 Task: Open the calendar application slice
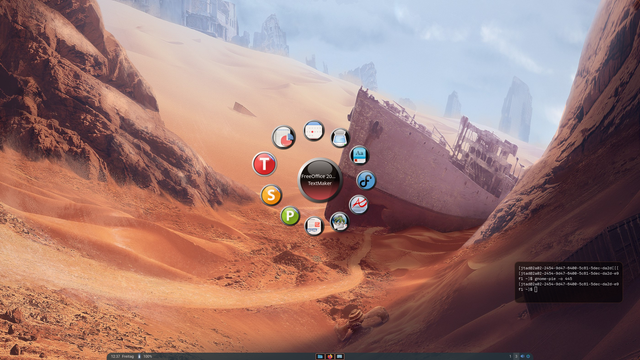tap(313, 131)
